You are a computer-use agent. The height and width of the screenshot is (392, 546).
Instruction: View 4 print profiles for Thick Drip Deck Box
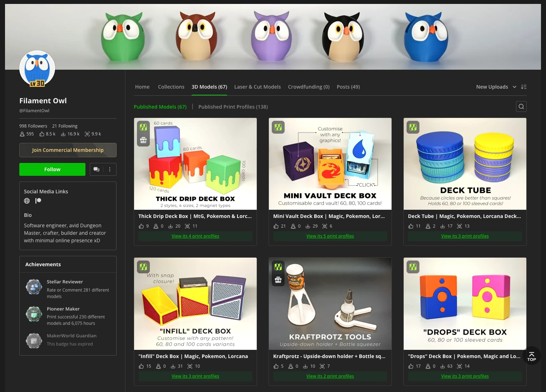pos(195,236)
